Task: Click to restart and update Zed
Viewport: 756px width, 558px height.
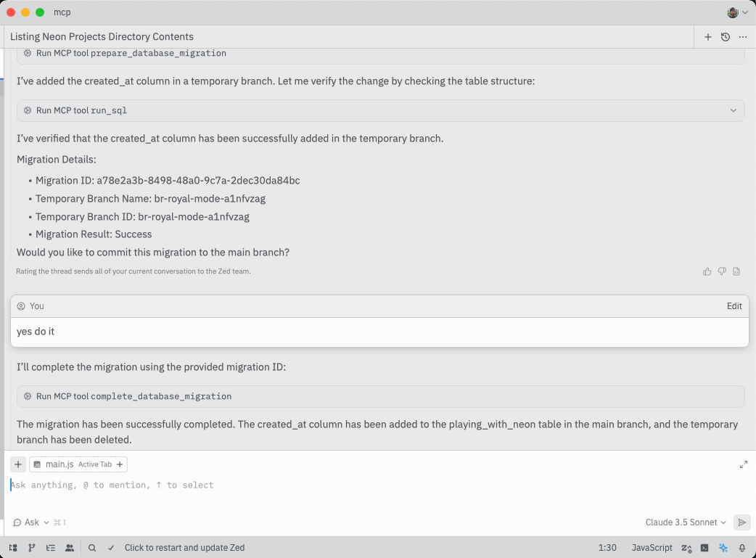Action: 184,548
